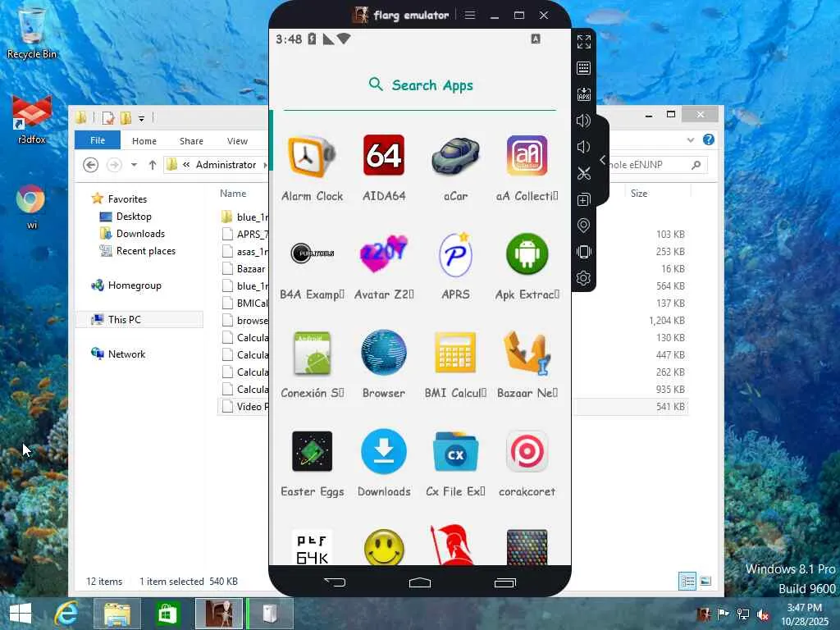This screenshot has height=630, width=840.
Task: Open the Alarm Clock app
Action: [313, 157]
